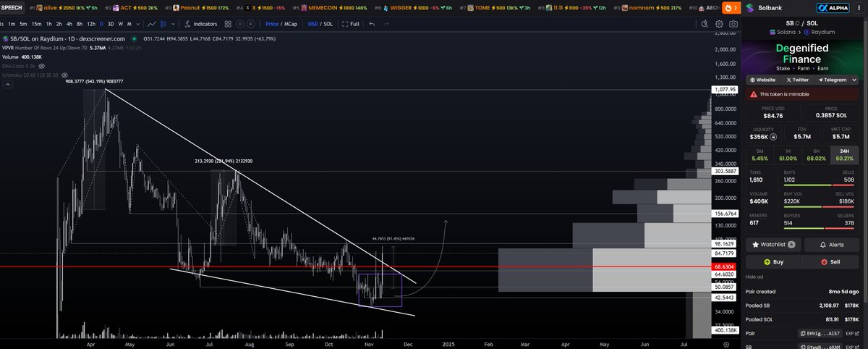Switch chart to Price view
868x349 pixels.
[x=272, y=24]
